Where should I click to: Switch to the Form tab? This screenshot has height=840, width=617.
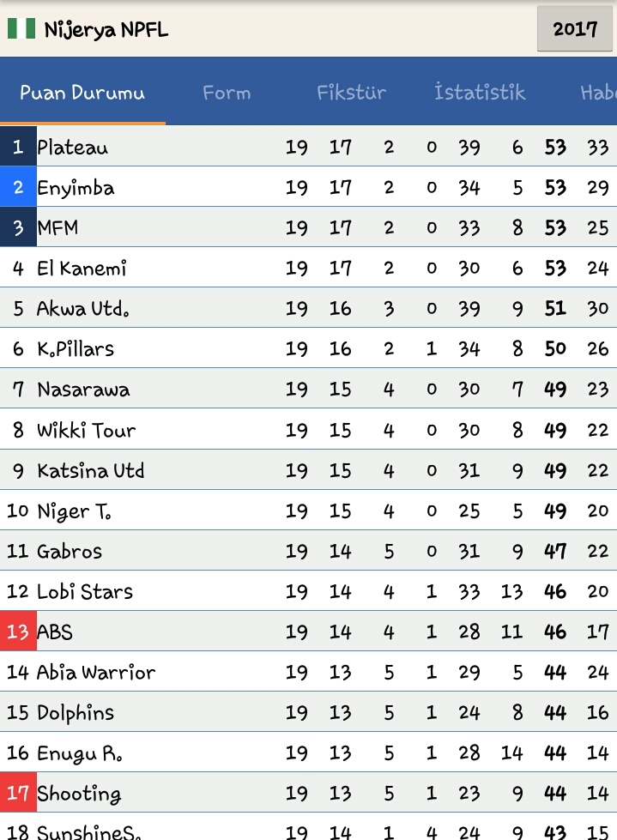tap(227, 93)
